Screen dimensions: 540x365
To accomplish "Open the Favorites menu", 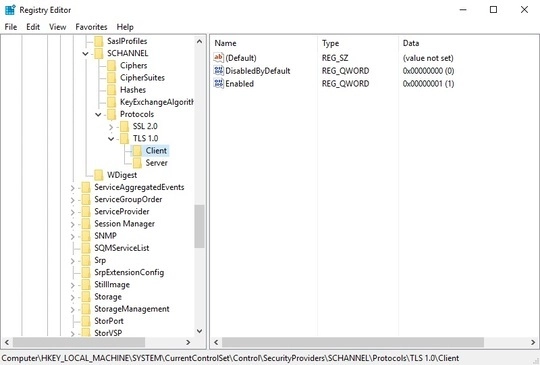I will tap(91, 27).
